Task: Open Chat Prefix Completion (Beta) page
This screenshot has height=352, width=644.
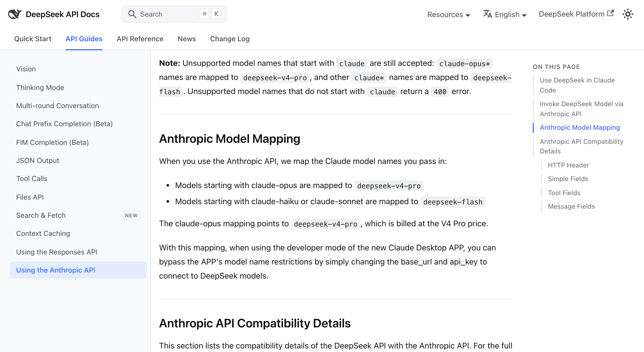Action: [x=78, y=124]
